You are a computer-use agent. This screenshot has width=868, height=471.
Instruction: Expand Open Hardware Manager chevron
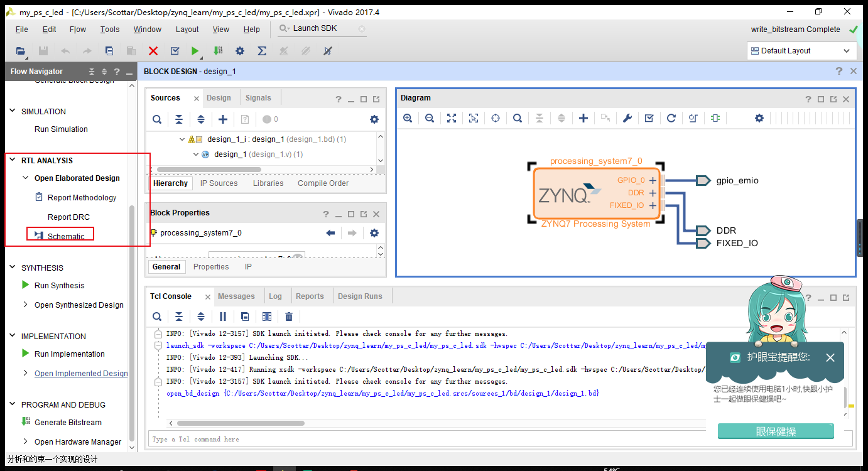(26, 441)
